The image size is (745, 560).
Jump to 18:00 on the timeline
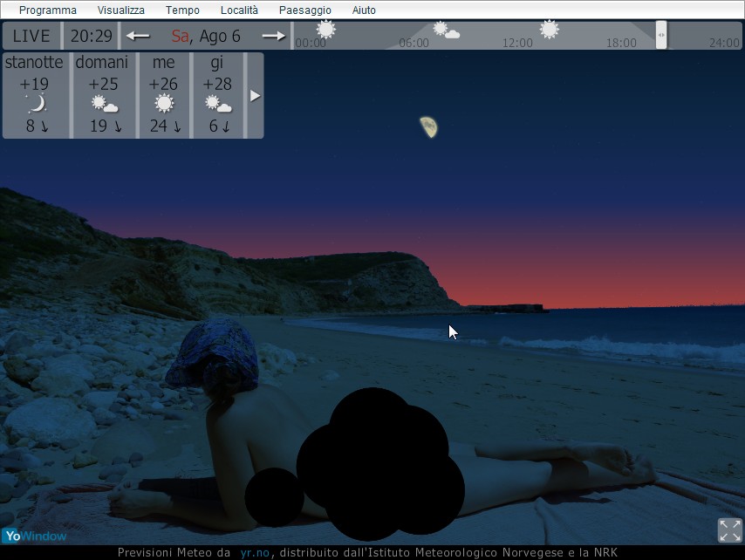(621, 43)
